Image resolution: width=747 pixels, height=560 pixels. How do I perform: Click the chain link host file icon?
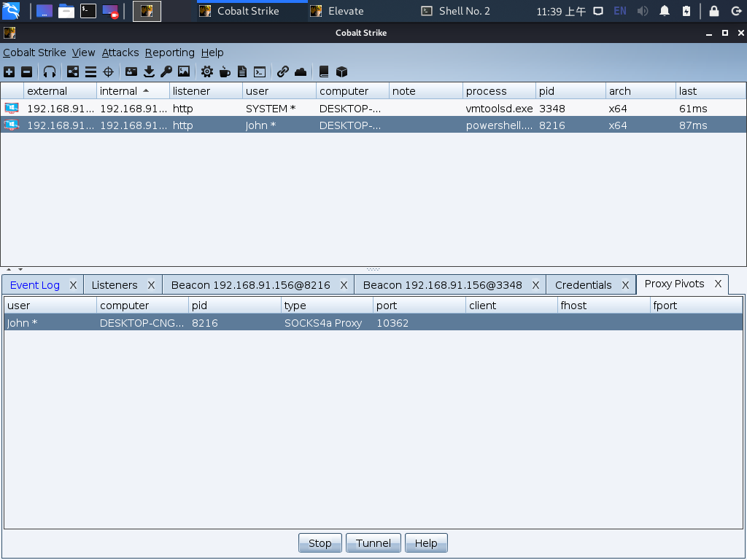pos(283,71)
